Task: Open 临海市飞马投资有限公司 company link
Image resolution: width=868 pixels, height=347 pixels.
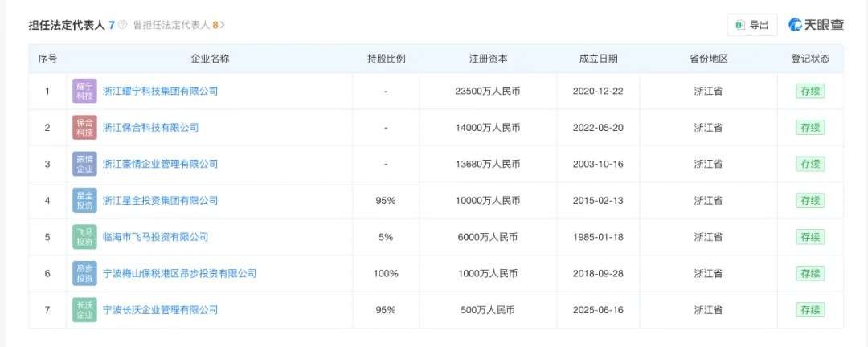Action: (156, 237)
